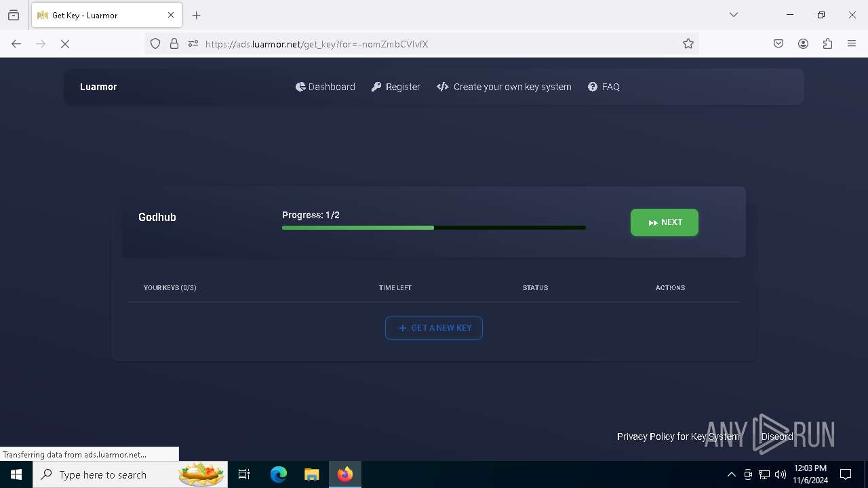
Task: Click the taskbar search box
Action: [x=130, y=474]
